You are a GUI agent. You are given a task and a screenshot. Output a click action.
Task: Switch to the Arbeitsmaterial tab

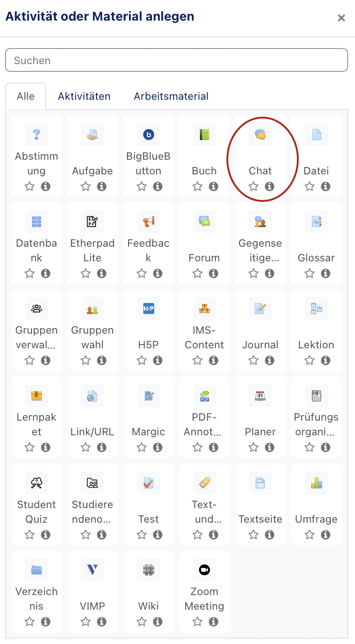171,96
